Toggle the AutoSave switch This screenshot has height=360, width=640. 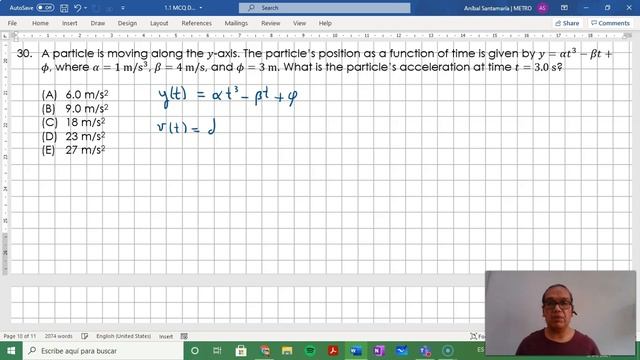click(x=45, y=8)
